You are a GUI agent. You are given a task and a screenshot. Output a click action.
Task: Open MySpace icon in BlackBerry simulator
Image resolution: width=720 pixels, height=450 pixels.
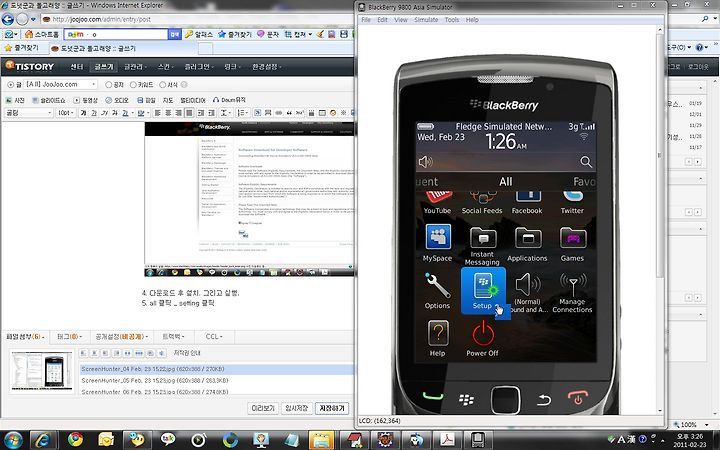click(438, 243)
